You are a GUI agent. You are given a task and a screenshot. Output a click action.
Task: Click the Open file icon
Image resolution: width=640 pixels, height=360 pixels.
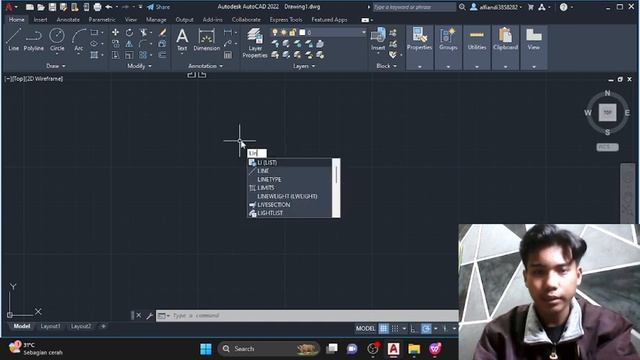(x=41, y=7)
